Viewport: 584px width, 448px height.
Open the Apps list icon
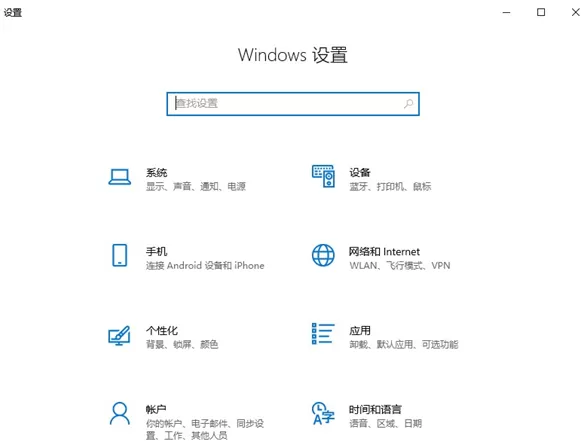coord(323,334)
